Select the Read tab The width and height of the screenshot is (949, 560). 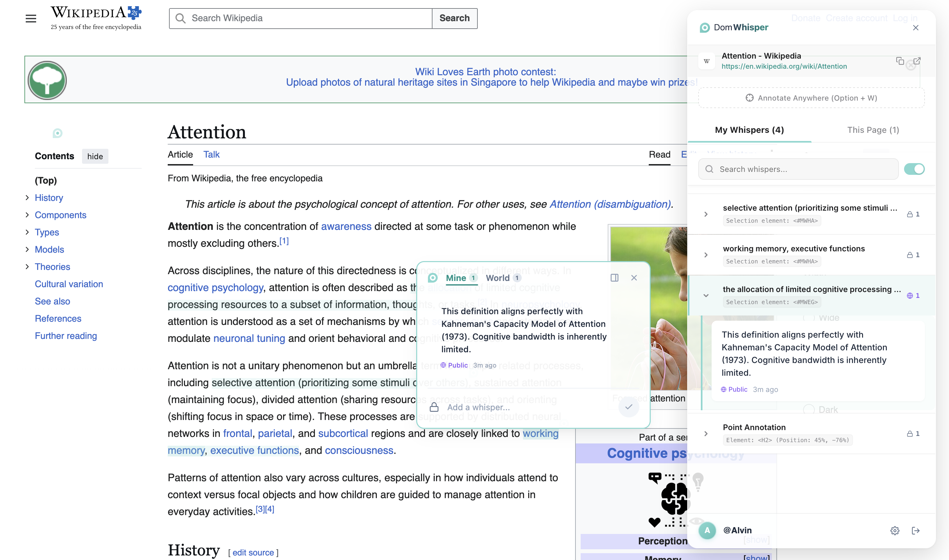pos(659,154)
